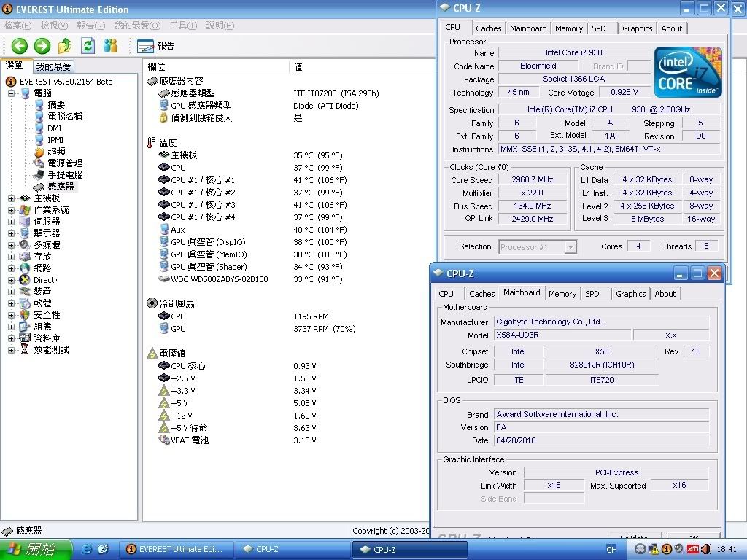
Task: Click the volume speaker tray icon
Action: point(705,549)
